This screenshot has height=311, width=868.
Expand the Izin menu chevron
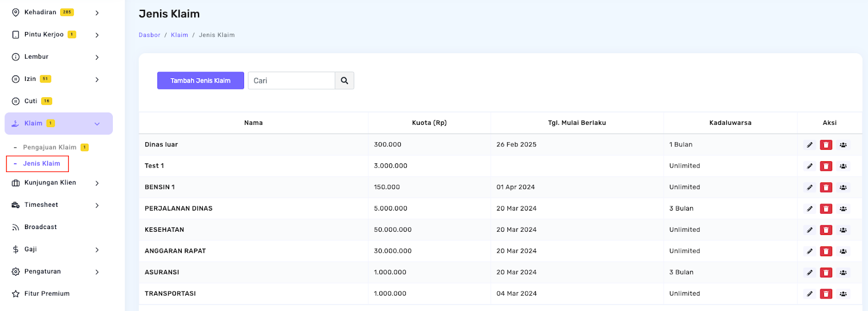pos(97,79)
